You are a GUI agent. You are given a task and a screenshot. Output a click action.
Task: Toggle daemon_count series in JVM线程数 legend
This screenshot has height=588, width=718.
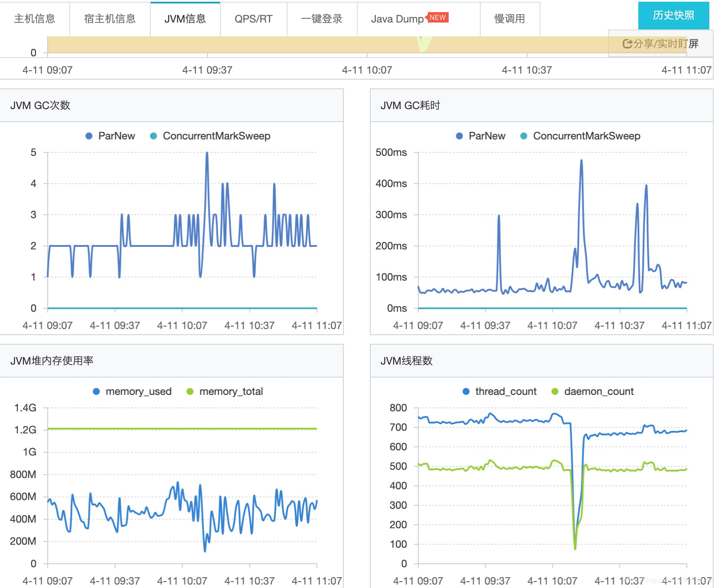pos(592,391)
